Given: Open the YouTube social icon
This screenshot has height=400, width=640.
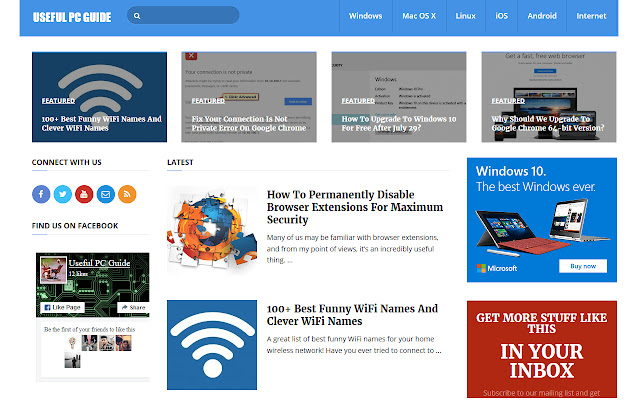Looking at the screenshot, I should tap(84, 194).
